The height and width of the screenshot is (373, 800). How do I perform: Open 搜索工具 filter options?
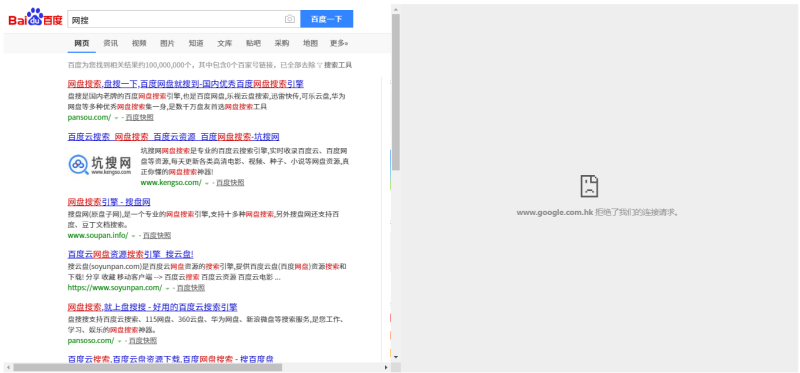pyautogui.click(x=338, y=65)
